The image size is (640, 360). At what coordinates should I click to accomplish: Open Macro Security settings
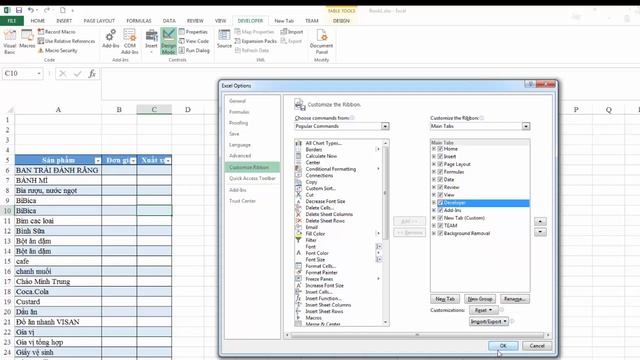tap(58, 50)
